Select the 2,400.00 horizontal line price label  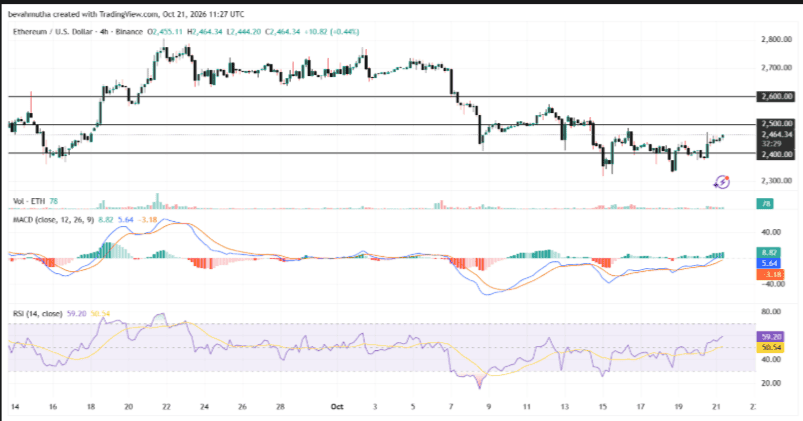coord(776,154)
